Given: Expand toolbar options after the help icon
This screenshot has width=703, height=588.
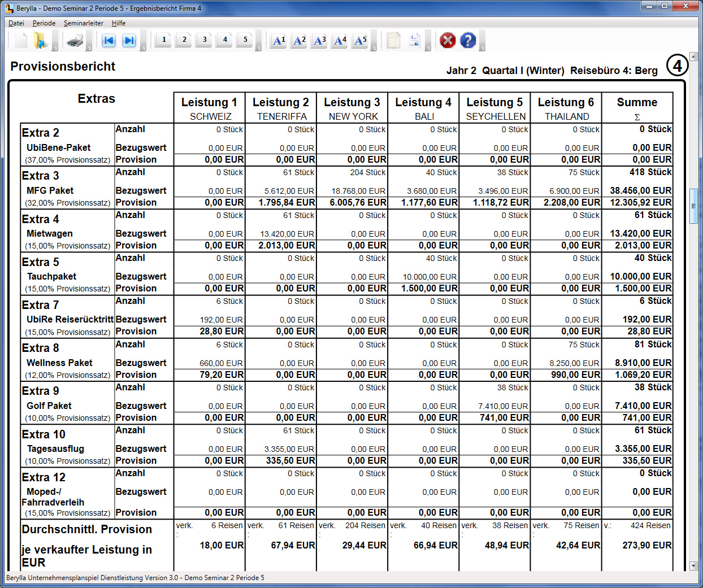Looking at the screenshot, I should (482, 41).
